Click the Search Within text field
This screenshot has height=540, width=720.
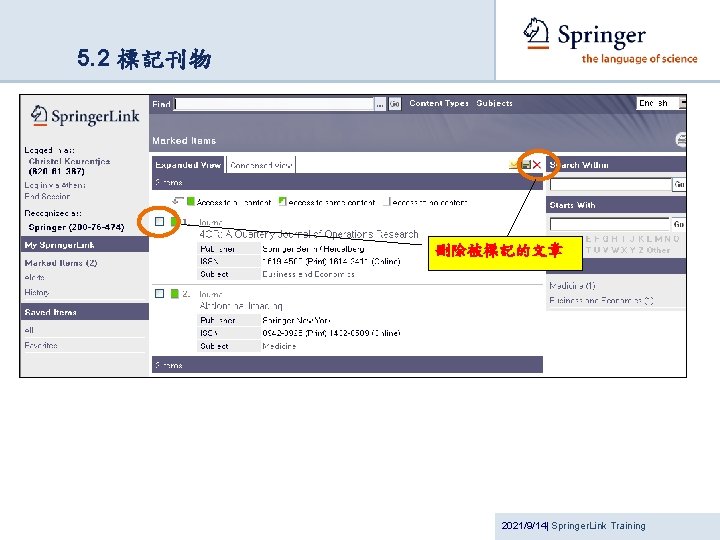(611, 185)
